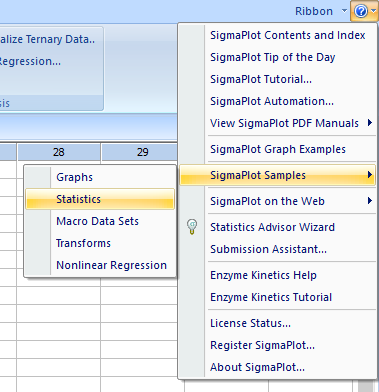
Task: Click the Regression... ribbon command
Action: pyautogui.click(x=30, y=61)
